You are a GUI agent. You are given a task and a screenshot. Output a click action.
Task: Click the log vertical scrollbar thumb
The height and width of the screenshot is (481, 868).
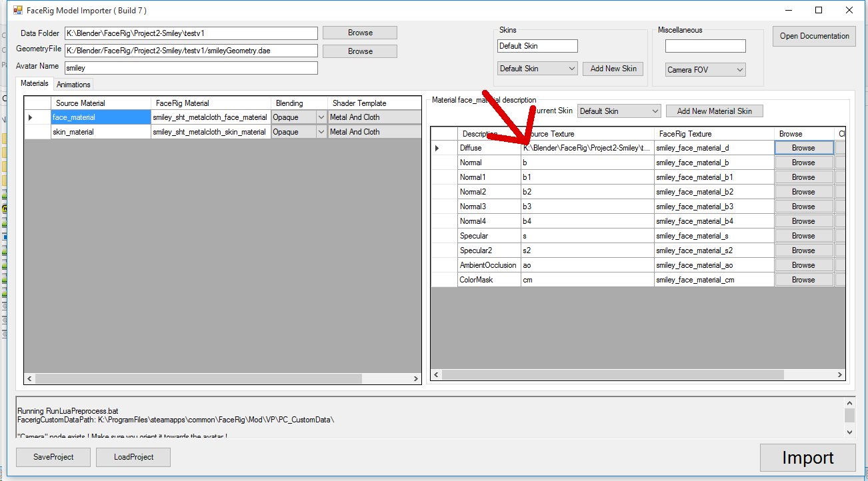pos(849,416)
